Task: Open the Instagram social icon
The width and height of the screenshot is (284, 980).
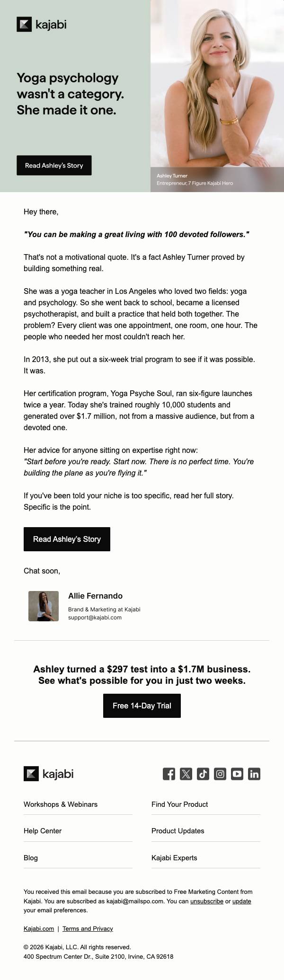Action: pos(220,774)
